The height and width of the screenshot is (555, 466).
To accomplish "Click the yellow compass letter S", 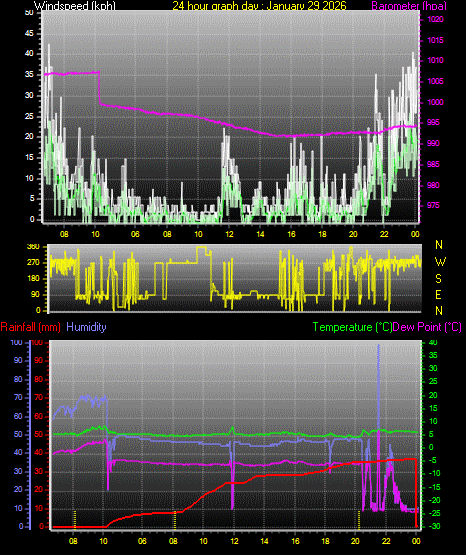I will 438,279.
